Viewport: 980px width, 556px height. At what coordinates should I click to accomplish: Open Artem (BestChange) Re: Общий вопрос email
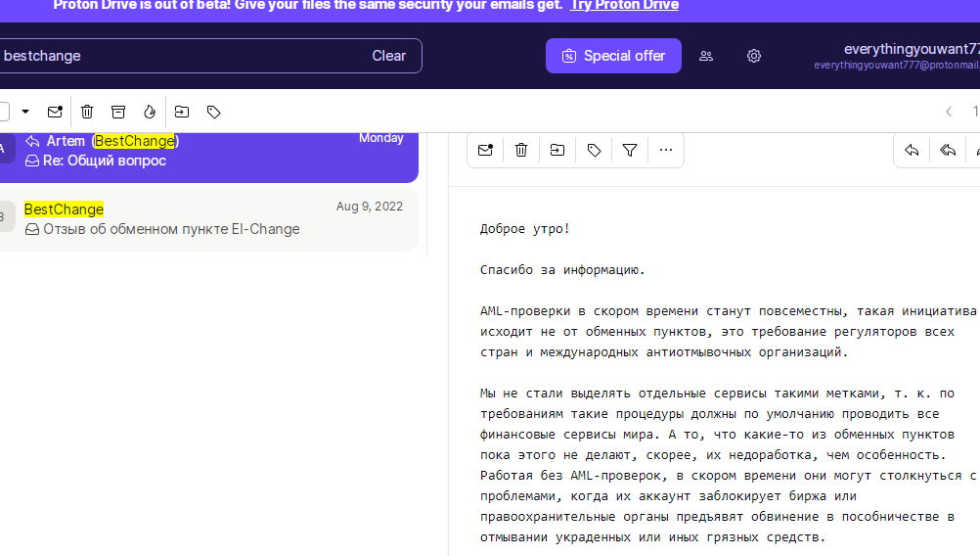tap(208, 157)
